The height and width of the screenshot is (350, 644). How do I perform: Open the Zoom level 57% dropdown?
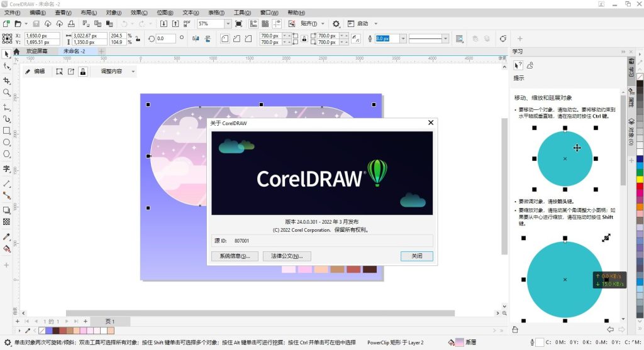[228, 24]
